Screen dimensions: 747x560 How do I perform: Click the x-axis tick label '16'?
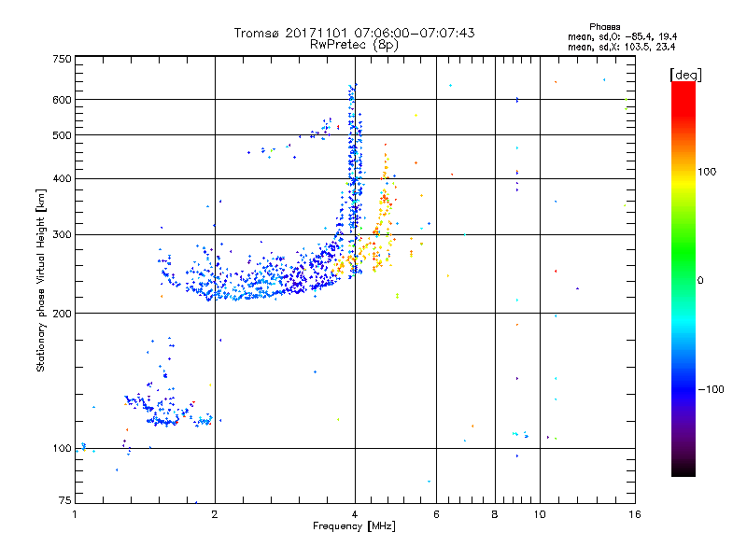coord(635,514)
